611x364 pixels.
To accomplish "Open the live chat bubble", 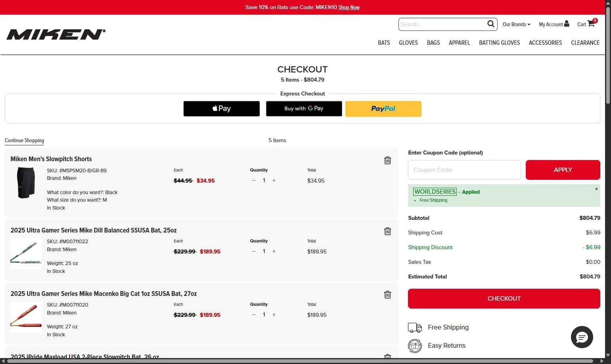I will (582, 337).
